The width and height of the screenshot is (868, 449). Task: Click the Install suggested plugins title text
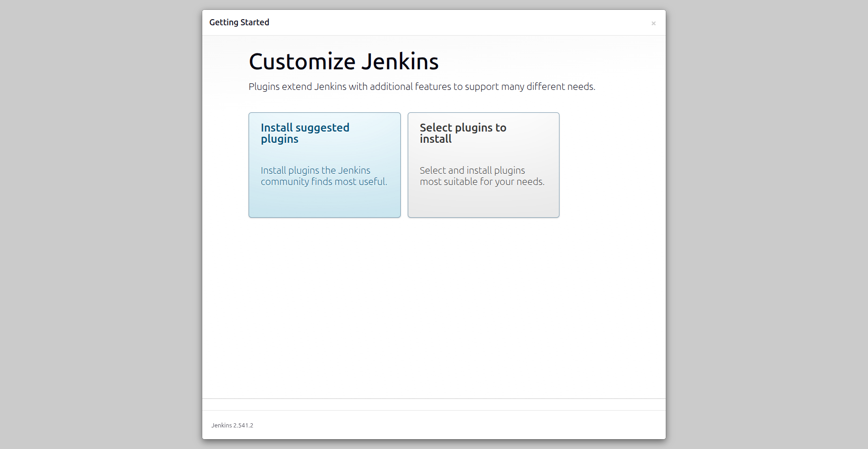[x=305, y=133]
